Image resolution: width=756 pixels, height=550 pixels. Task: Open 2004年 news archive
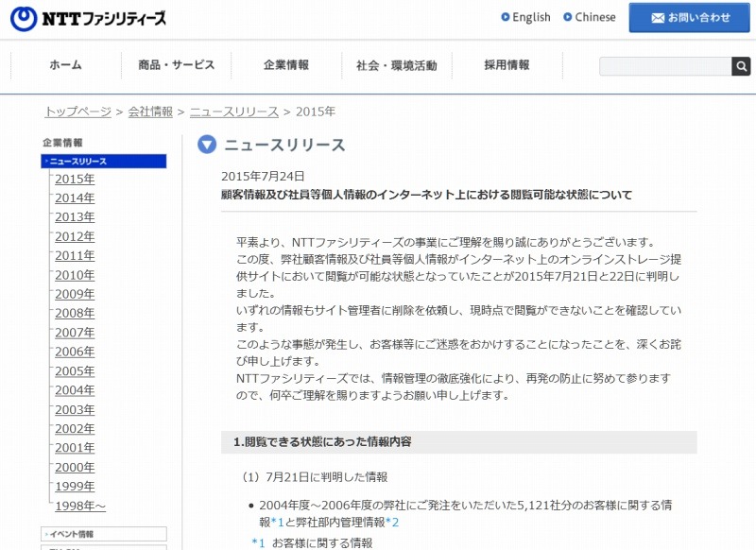[x=75, y=390]
